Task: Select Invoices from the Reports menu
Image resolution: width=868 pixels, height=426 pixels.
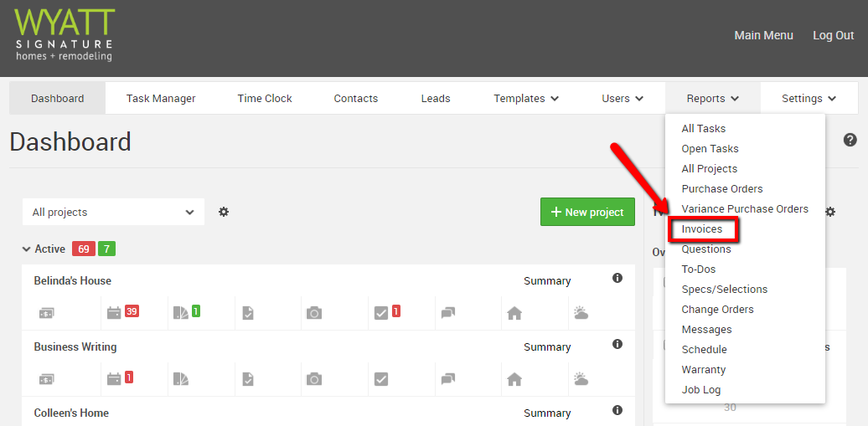Action: point(702,229)
